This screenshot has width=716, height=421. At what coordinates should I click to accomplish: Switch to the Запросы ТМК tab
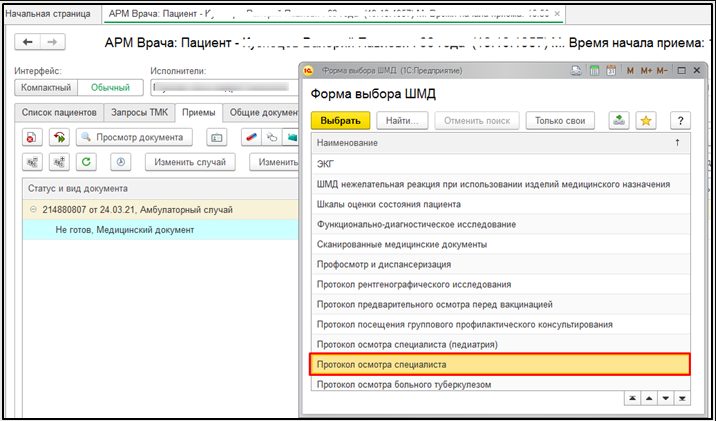coord(139,112)
